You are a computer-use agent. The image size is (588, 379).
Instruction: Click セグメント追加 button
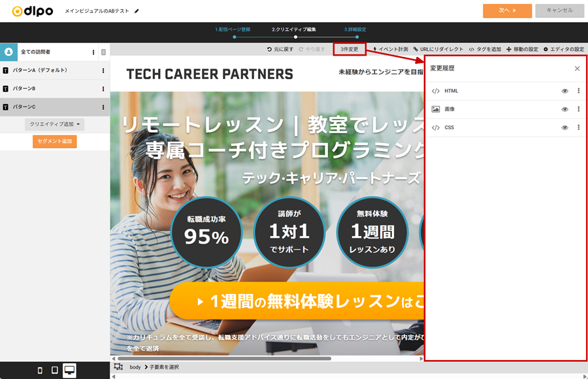click(55, 141)
